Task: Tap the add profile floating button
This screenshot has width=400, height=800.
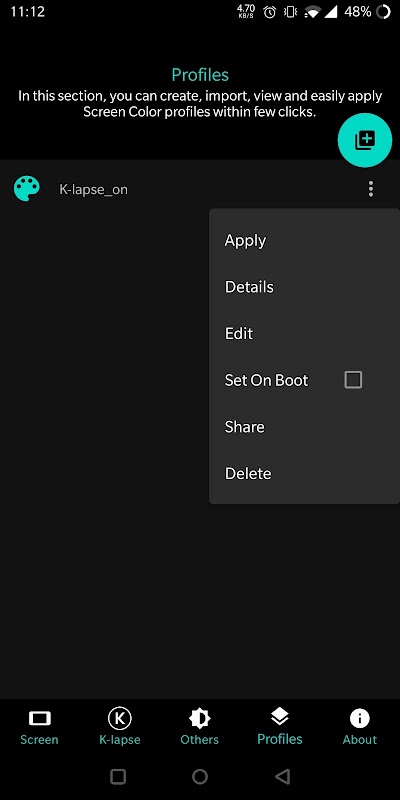Action: coord(365,140)
